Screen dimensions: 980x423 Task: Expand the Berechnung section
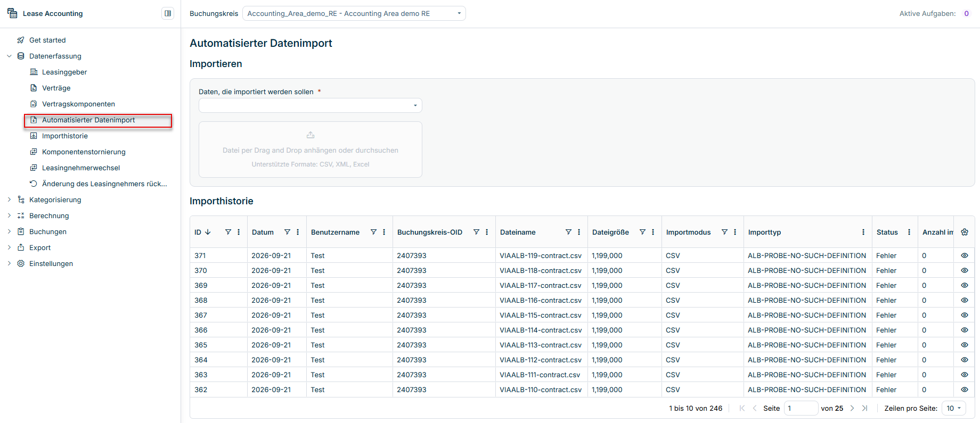pos(9,215)
